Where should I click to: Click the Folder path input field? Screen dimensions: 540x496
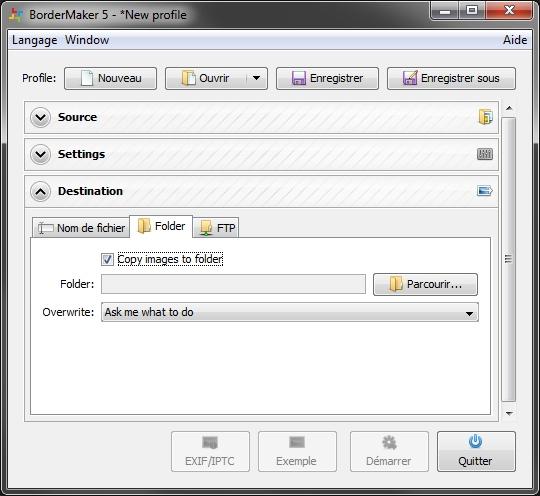coord(233,284)
